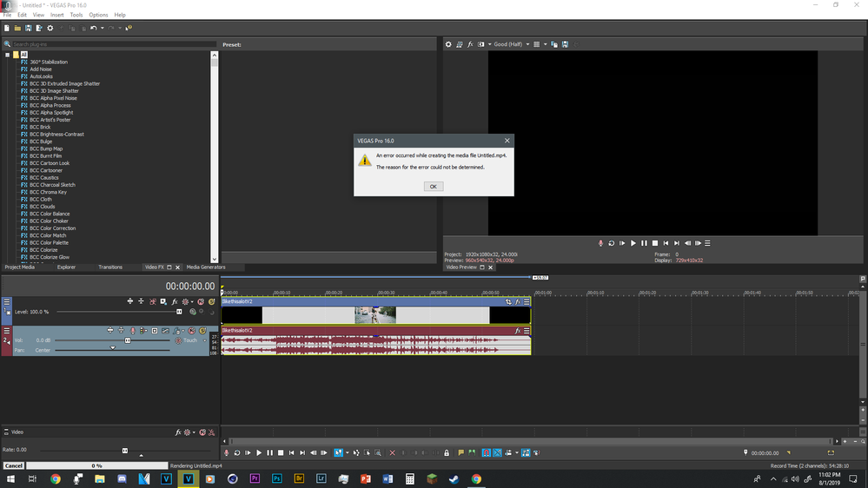Insert a marker with the yellow flag
This screenshot has width=868, height=488.
461,453
